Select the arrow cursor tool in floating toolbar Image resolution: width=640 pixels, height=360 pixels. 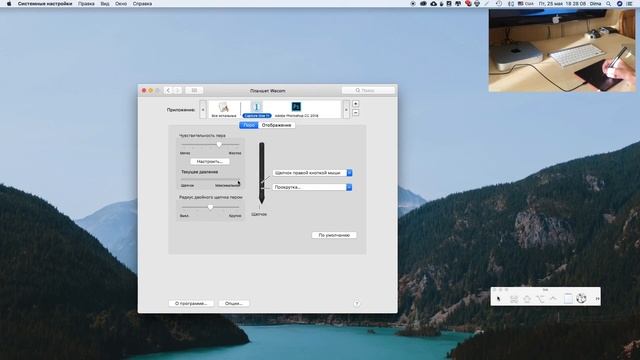tap(498, 299)
